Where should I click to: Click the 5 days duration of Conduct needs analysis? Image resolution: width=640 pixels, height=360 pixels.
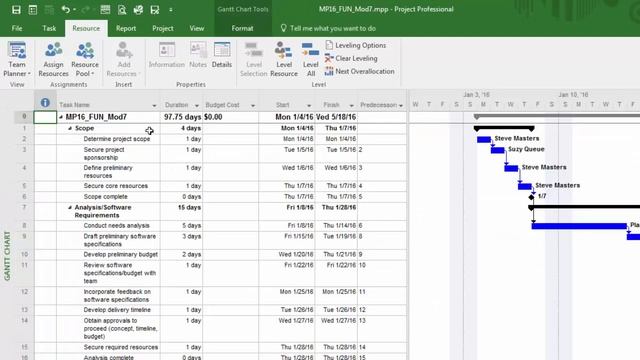182,226
